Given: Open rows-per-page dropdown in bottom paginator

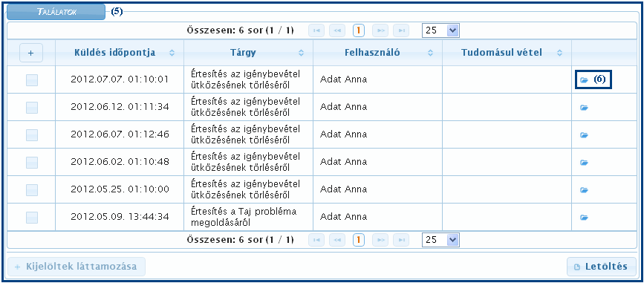Looking at the screenshot, I should point(440,240).
